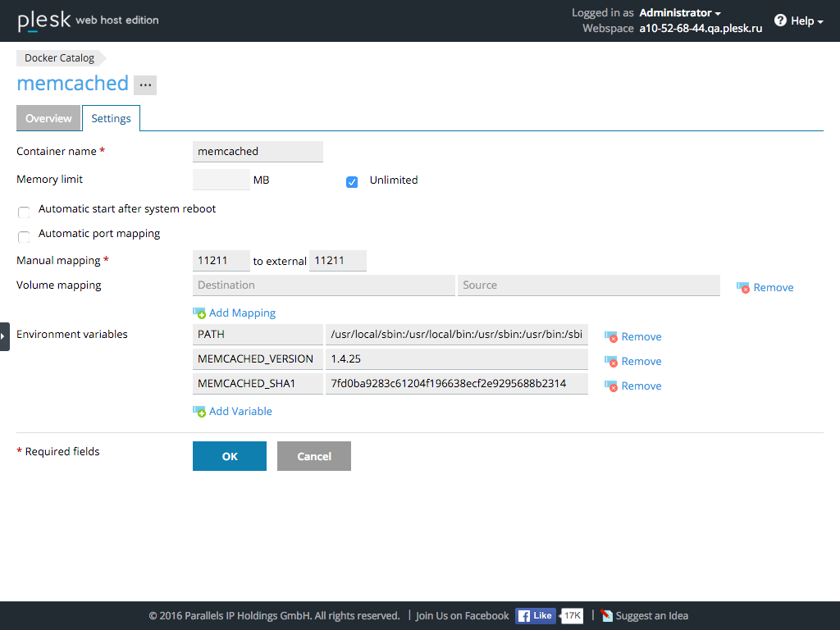Enable automatic port mapping
Screen dimensions: 840x630
point(24,236)
